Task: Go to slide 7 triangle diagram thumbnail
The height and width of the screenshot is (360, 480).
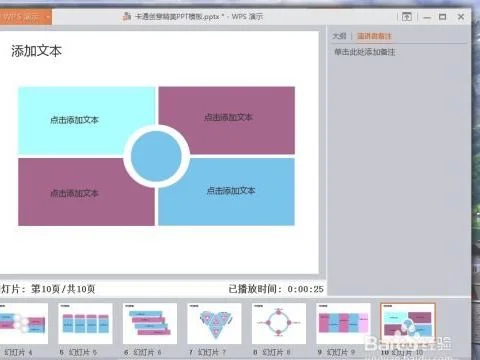Action: [214, 323]
